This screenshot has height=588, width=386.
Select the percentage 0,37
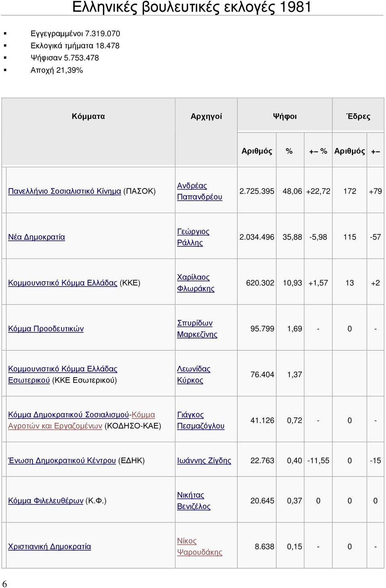point(294,501)
